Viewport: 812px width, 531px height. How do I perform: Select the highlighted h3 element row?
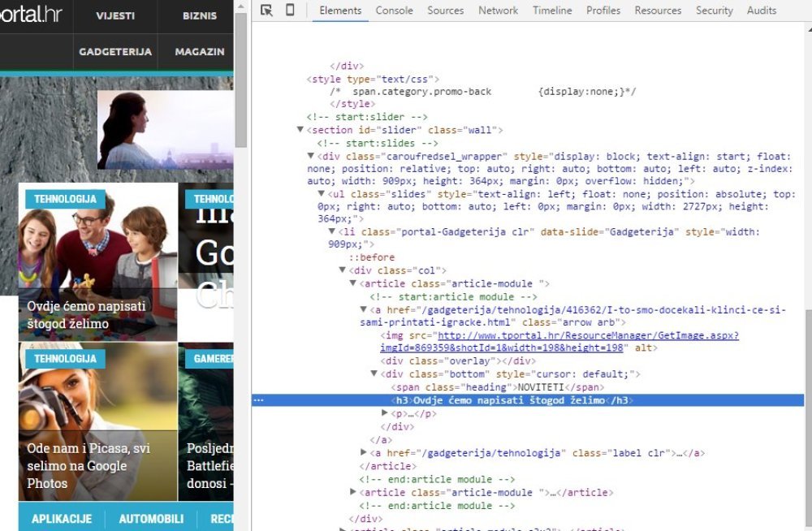(x=528, y=400)
